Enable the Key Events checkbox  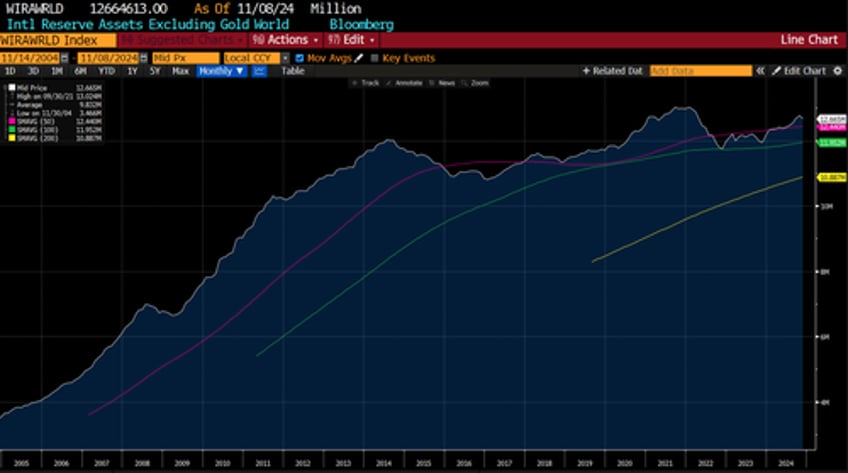pyautogui.click(x=374, y=58)
